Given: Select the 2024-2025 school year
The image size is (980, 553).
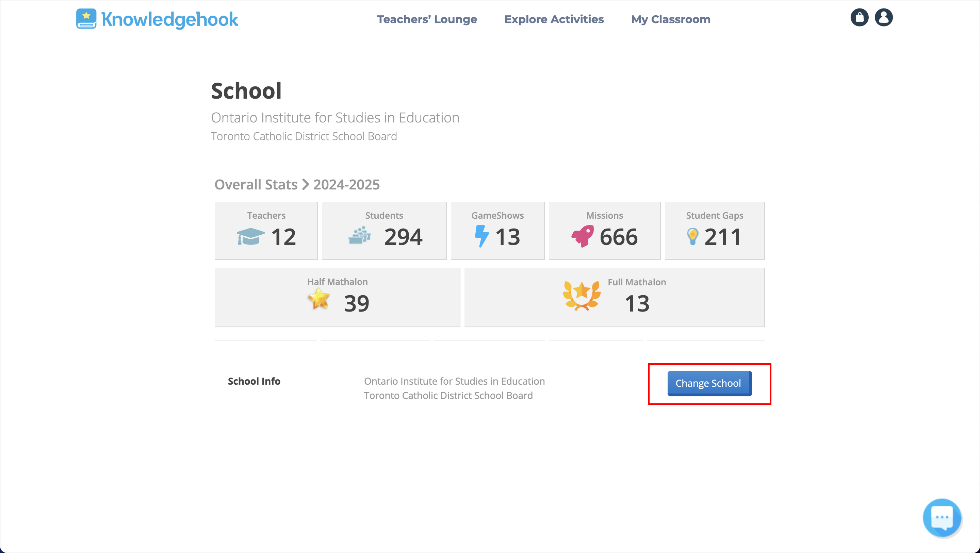Looking at the screenshot, I should (x=346, y=185).
